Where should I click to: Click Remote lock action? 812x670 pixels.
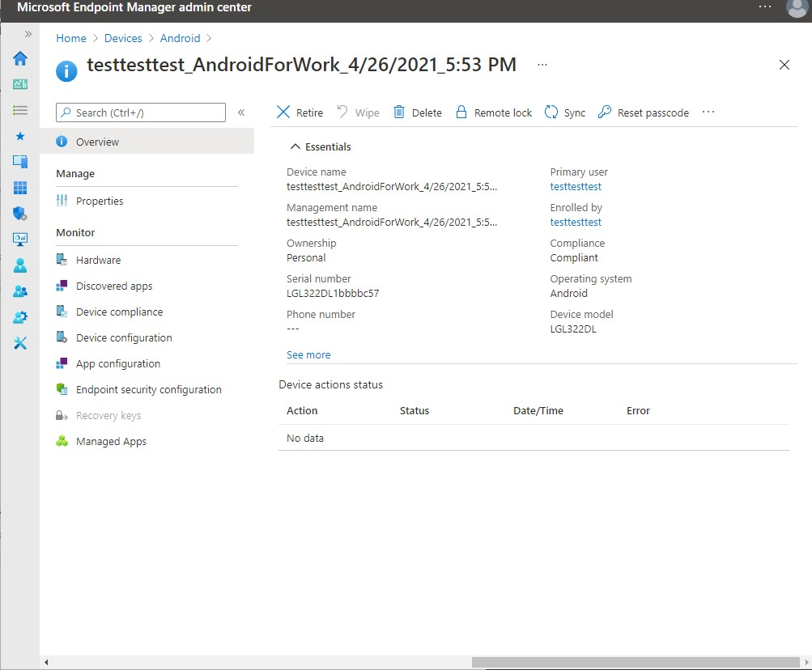pos(493,112)
